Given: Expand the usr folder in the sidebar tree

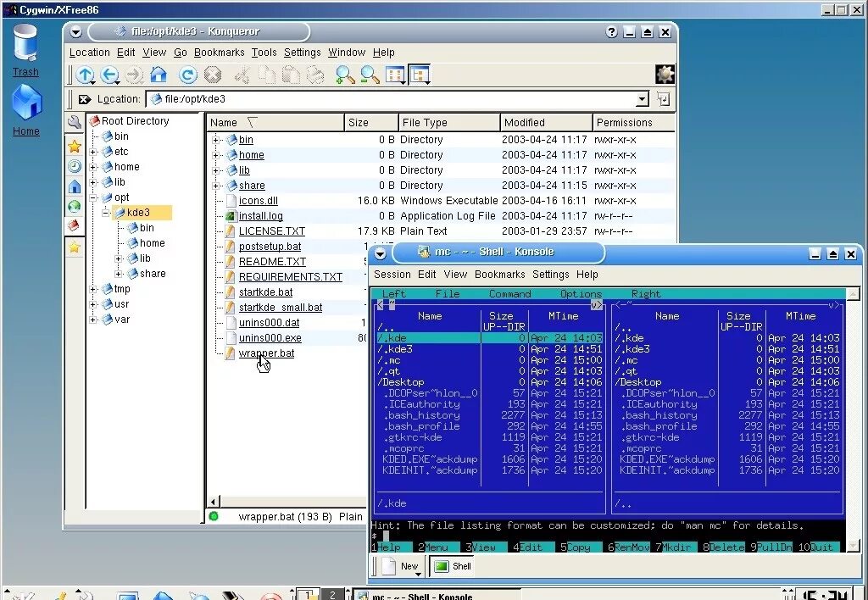Looking at the screenshot, I should [x=93, y=304].
